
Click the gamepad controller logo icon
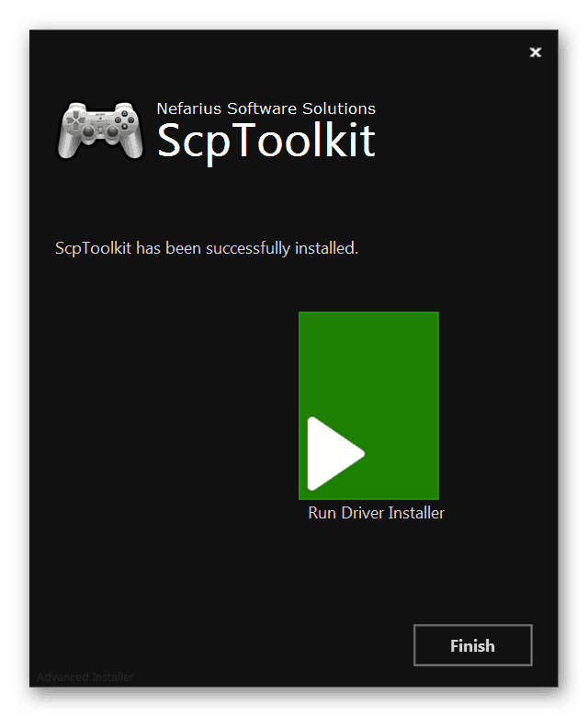point(100,131)
